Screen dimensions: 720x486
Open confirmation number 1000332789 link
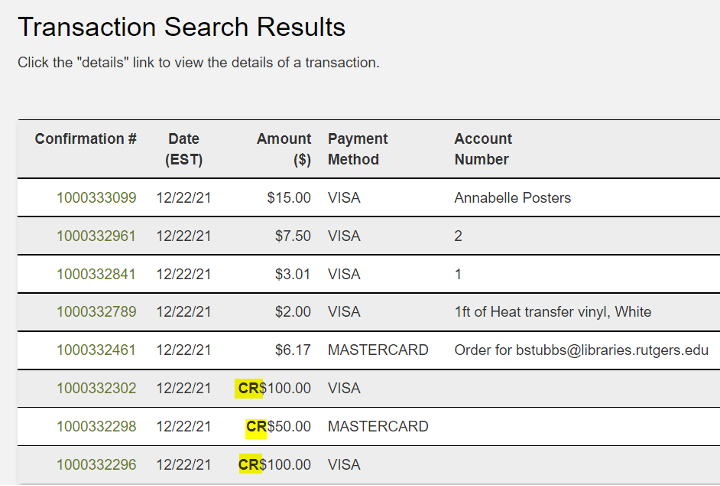pos(96,312)
